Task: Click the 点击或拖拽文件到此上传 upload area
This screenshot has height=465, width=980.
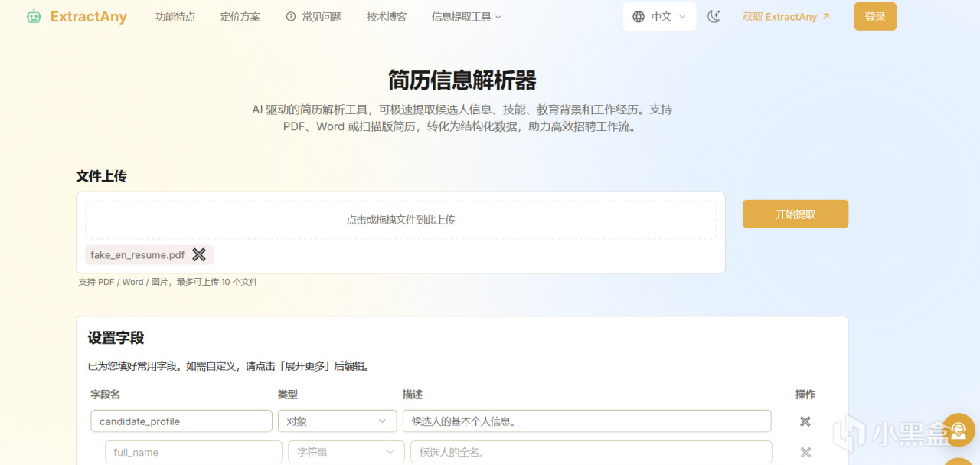Action: coord(400,220)
